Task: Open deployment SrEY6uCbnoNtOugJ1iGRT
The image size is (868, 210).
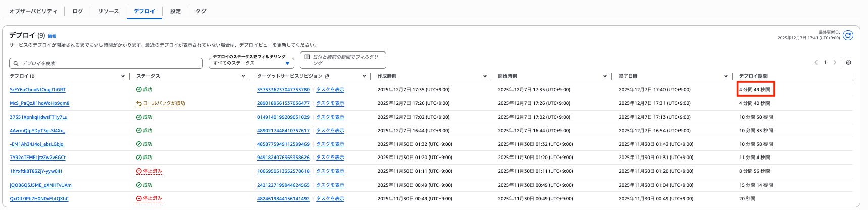Action: (37, 90)
